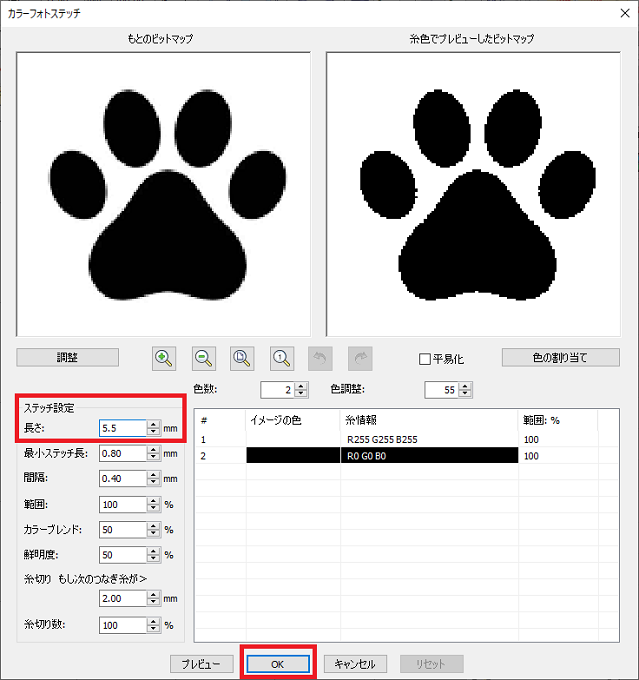Decrease 範囲 percent with down arrow
639x680 pixels.
[x=153, y=508]
